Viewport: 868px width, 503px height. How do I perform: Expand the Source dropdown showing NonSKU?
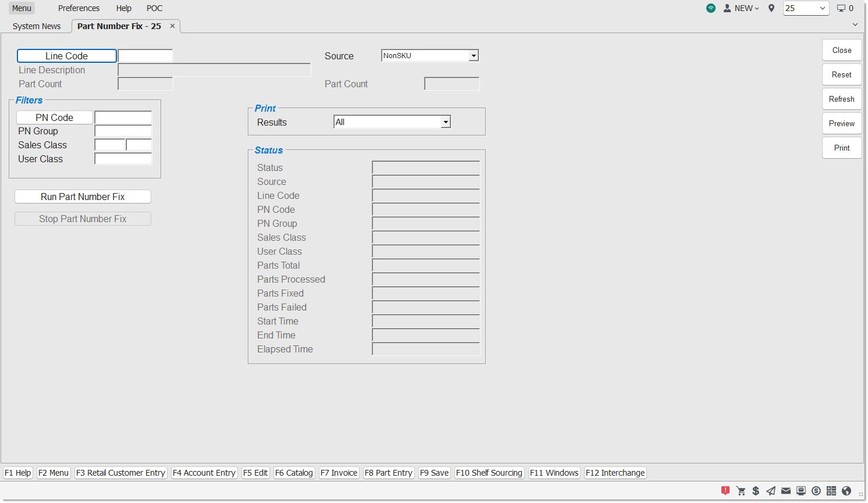coord(474,56)
